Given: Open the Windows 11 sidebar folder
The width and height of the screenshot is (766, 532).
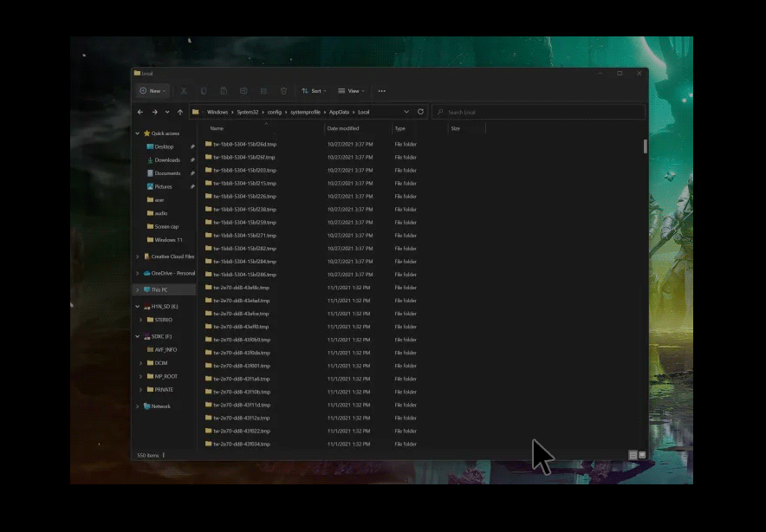Looking at the screenshot, I should tap(168, 240).
